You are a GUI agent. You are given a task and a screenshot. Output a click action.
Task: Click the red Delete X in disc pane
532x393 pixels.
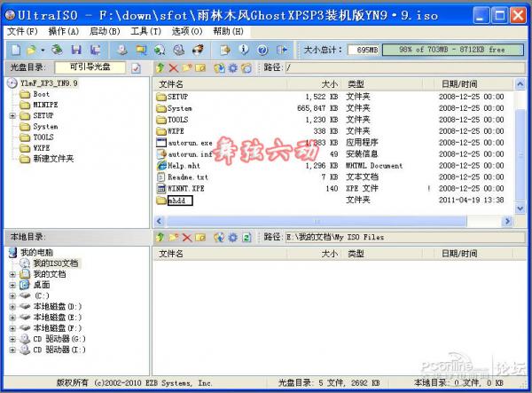[174, 68]
